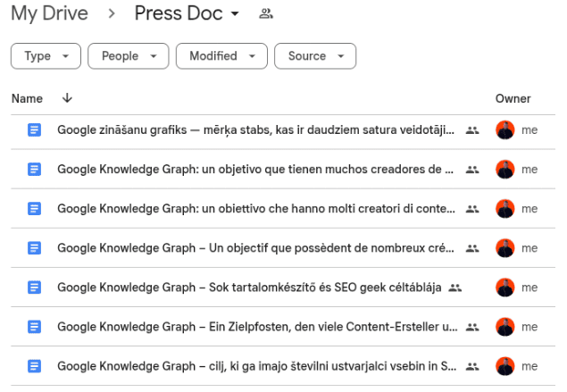Viewport: 567px width, 392px height.
Task: Reverse sort with the down arrow icon
Action: (x=67, y=98)
